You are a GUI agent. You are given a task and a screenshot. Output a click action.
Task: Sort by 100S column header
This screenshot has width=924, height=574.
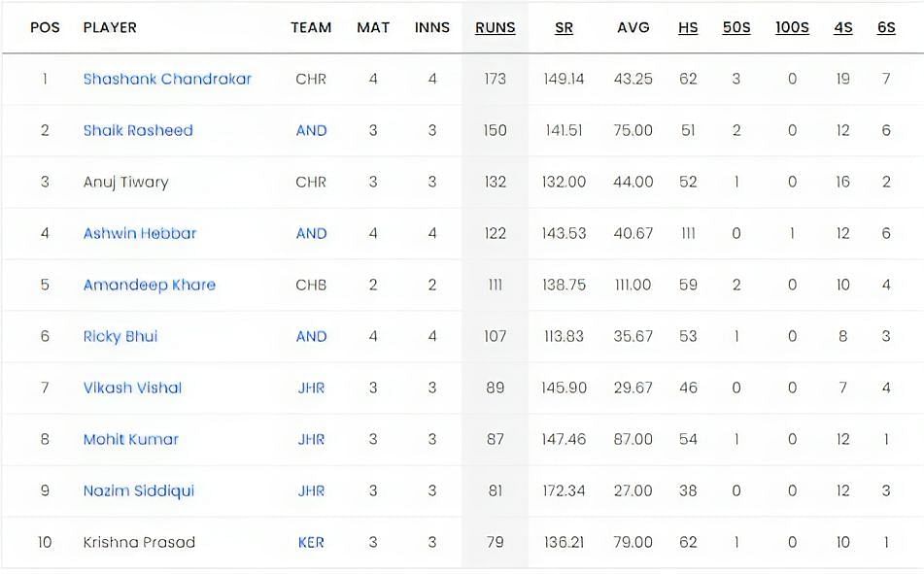point(792,28)
